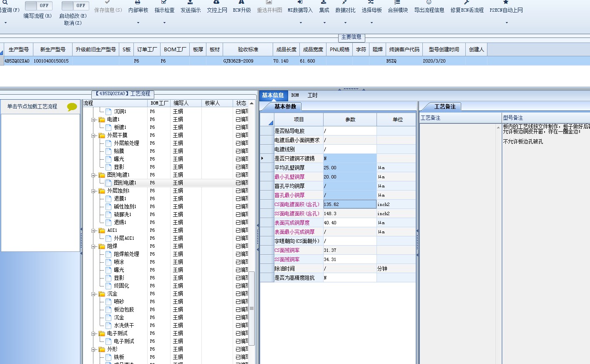This screenshot has width=590, height=364.
Task: Click the CS面电镀面积 value field 135.62
Action: pyautogui.click(x=350, y=204)
